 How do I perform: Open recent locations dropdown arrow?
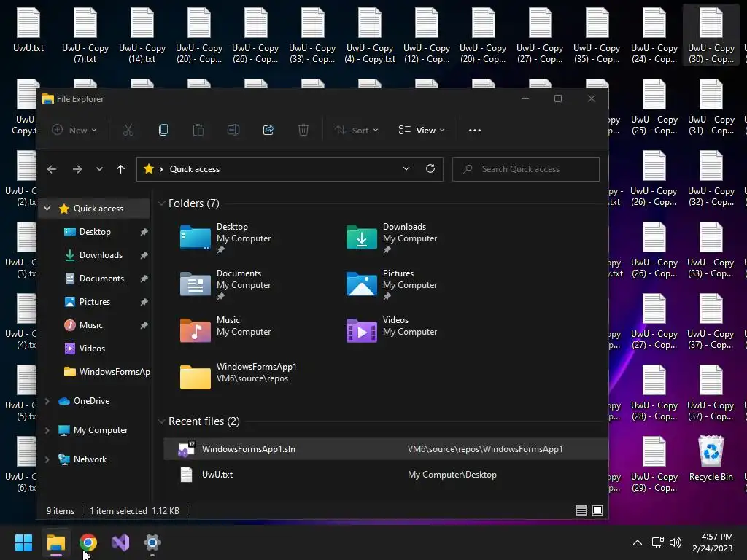(99, 169)
